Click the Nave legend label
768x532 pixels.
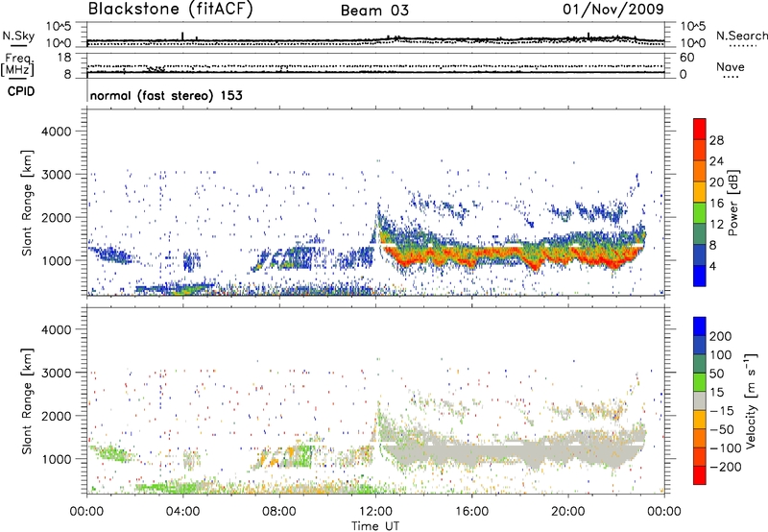pyautogui.click(x=731, y=66)
